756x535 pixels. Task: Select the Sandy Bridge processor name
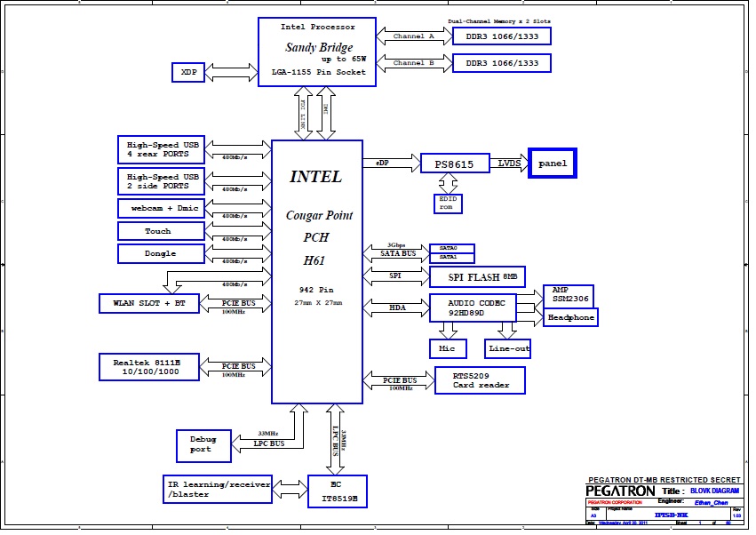click(319, 47)
